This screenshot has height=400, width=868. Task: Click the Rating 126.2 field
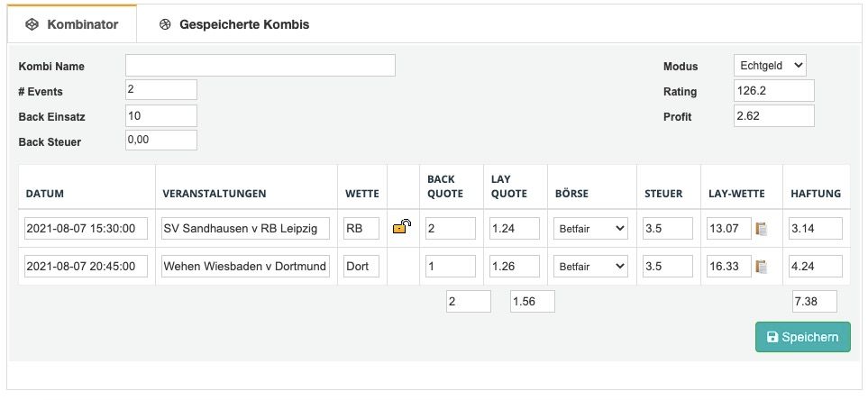tap(774, 91)
